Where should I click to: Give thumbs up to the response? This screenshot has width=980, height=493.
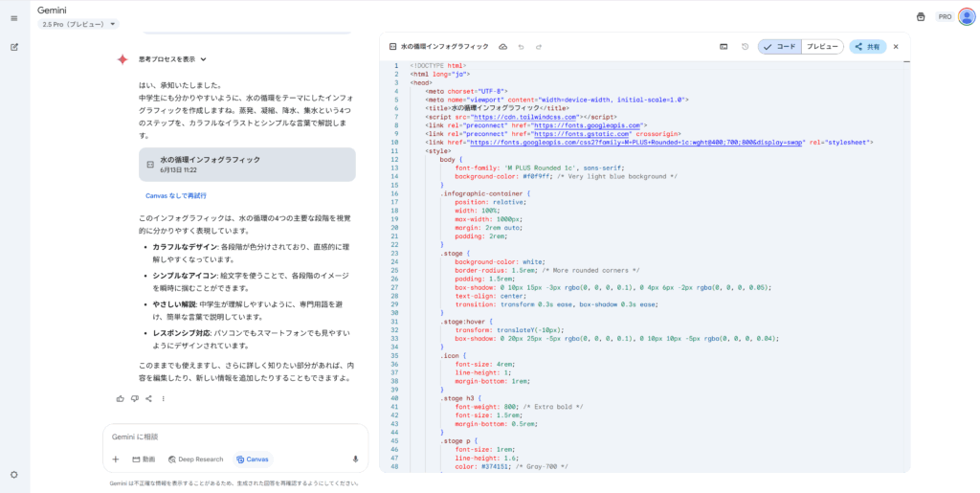pos(120,398)
